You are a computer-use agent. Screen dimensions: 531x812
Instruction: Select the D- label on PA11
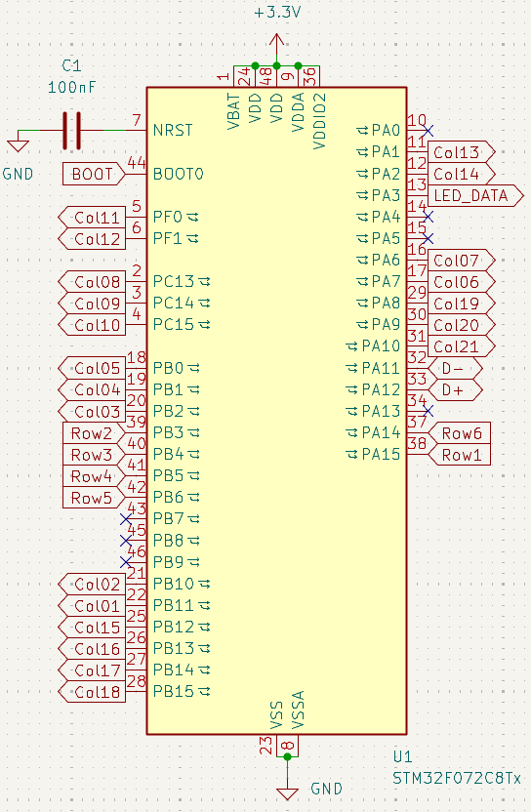click(x=456, y=368)
